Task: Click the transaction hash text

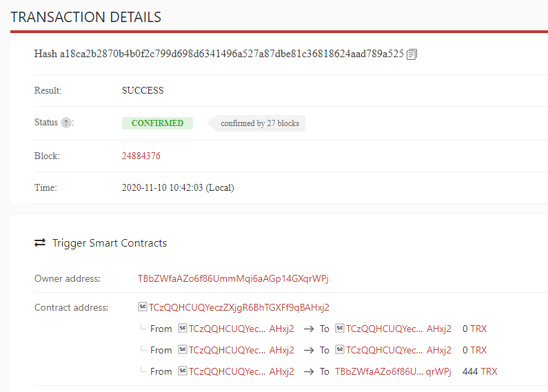Action: (219, 54)
